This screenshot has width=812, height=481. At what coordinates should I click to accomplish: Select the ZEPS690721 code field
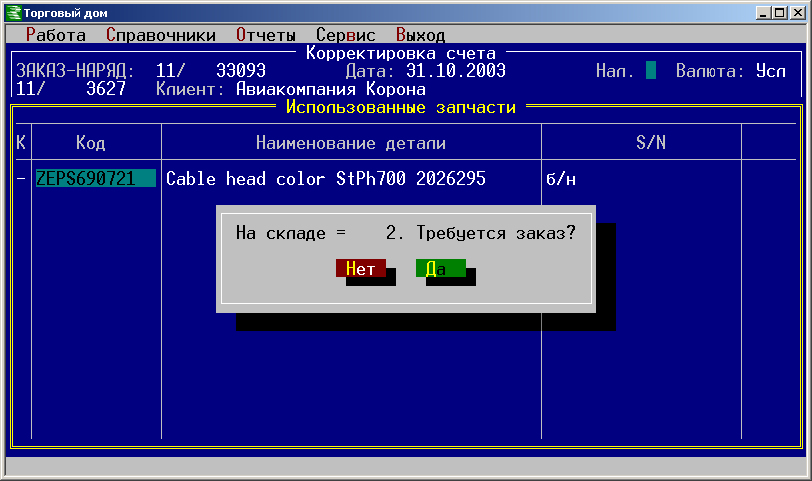pyautogui.click(x=95, y=178)
